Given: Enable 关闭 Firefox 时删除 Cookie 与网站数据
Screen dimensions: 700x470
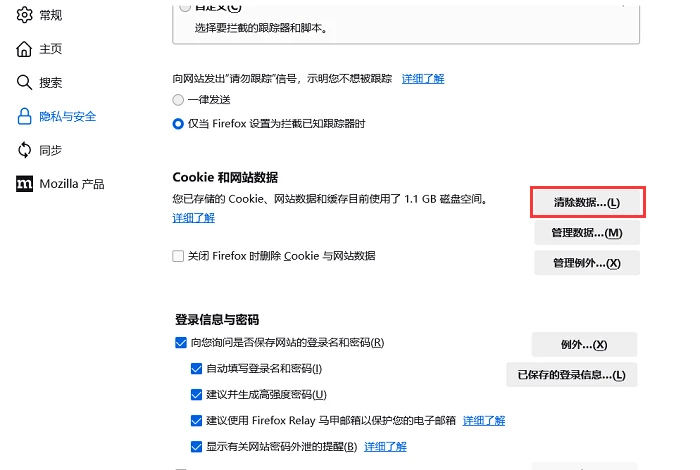Looking at the screenshot, I should pos(178,256).
